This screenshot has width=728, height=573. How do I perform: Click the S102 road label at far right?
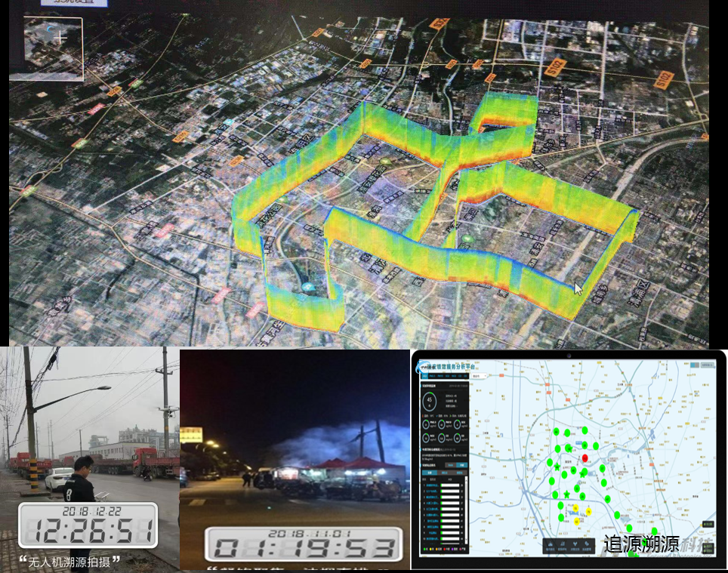pyautogui.click(x=665, y=79)
